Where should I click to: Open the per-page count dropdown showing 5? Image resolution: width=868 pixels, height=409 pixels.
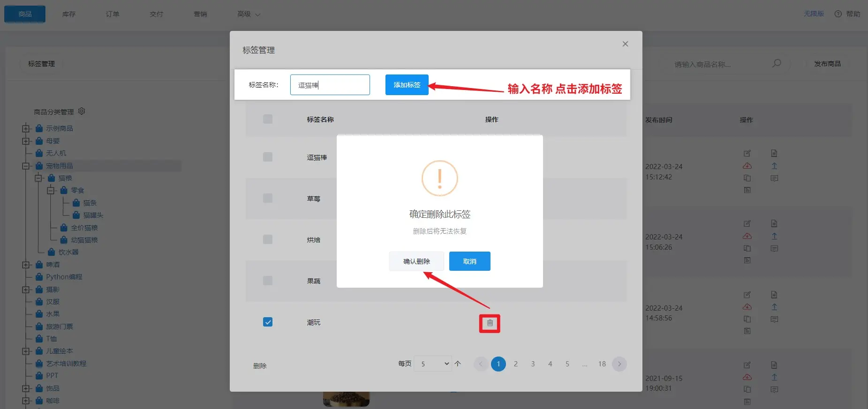coord(433,364)
